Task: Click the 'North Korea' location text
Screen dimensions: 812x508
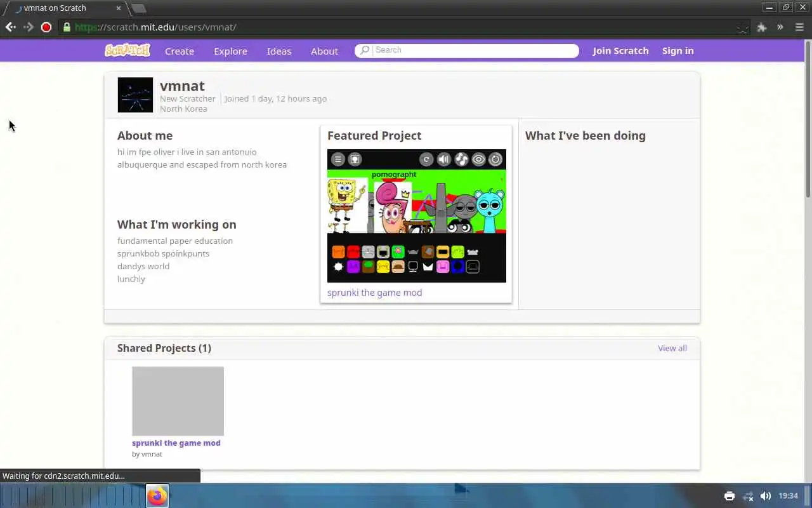Action: (183, 109)
